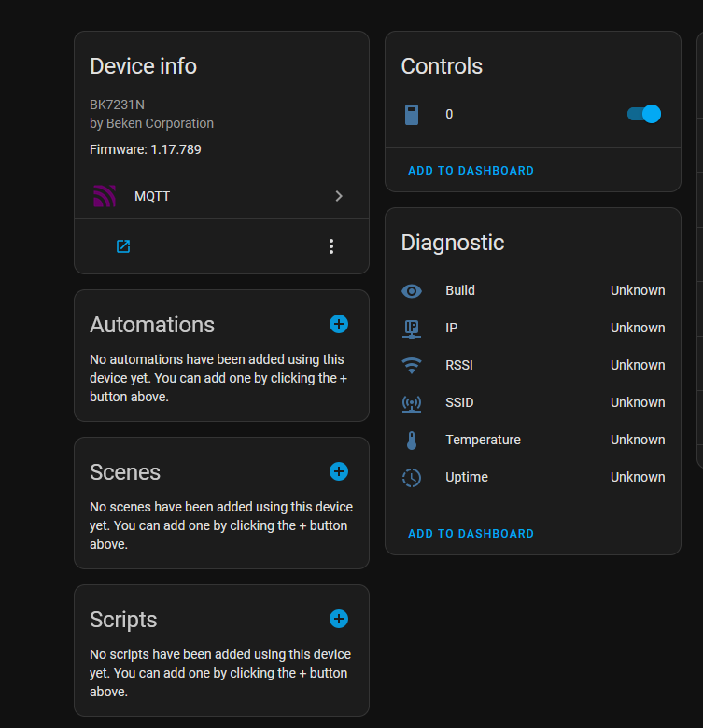Click the eye icon beside Build
Image resolution: width=703 pixels, height=728 pixels.
pyautogui.click(x=412, y=291)
